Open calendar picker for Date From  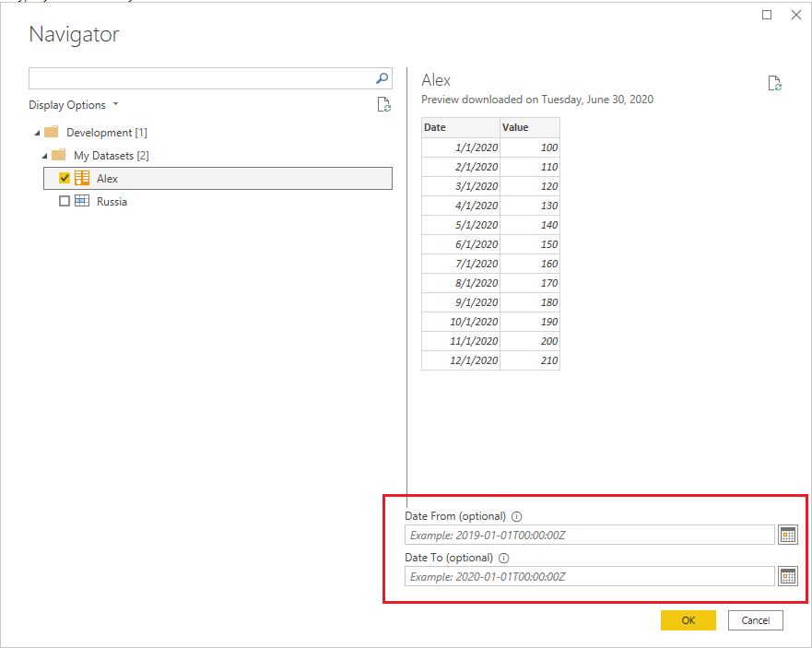coord(788,535)
